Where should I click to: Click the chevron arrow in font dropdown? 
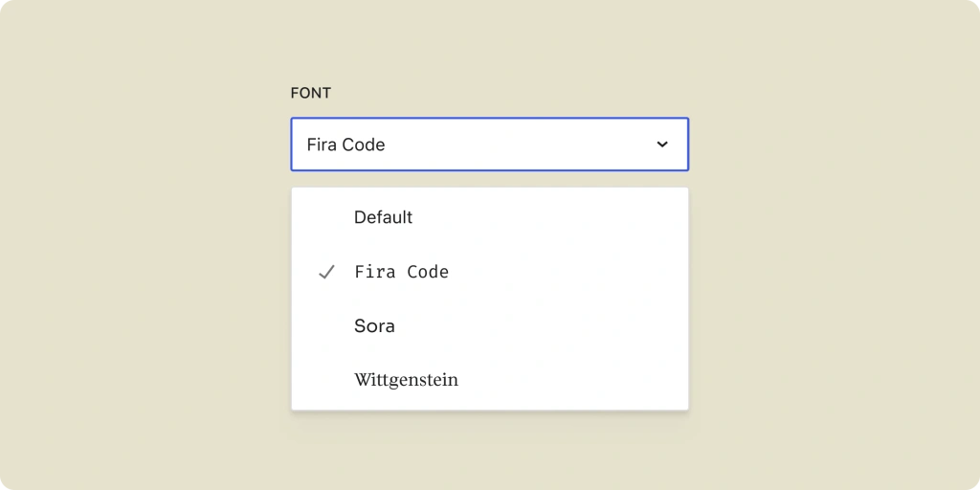pyautogui.click(x=662, y=145)
